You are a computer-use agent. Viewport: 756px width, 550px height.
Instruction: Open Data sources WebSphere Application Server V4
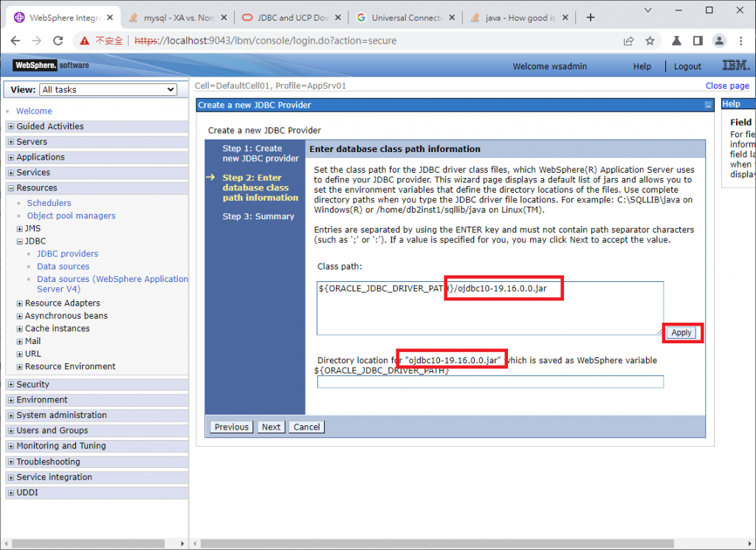tap(112, 284)
